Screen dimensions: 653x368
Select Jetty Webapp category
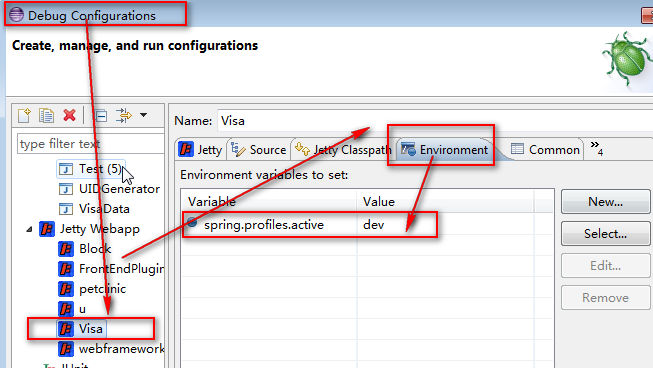coord(100,229)
